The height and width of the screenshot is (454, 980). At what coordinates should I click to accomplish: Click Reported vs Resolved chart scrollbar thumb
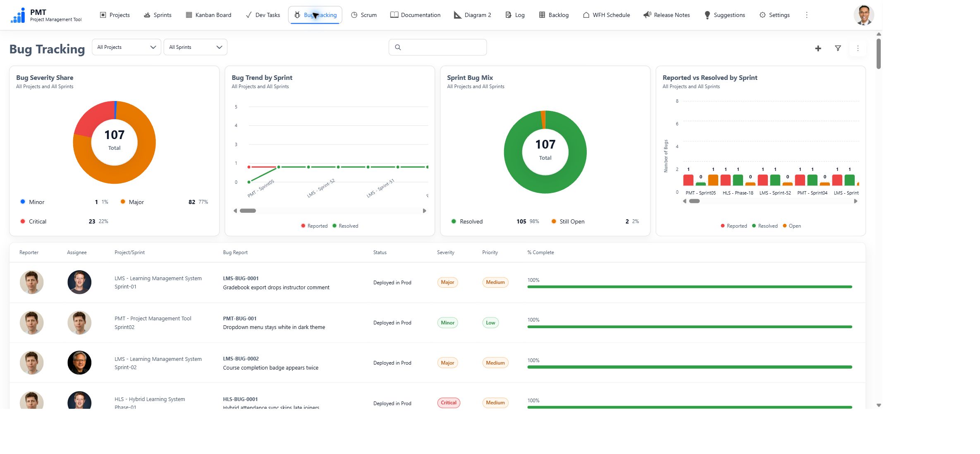point(694,201)
